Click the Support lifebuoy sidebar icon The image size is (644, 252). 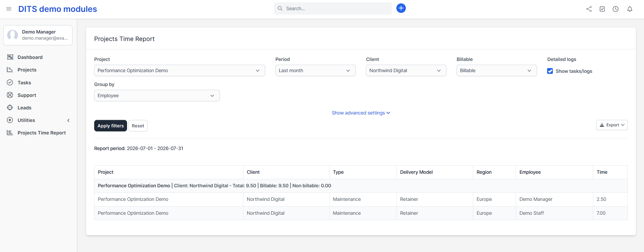click(x=10, y=95)
